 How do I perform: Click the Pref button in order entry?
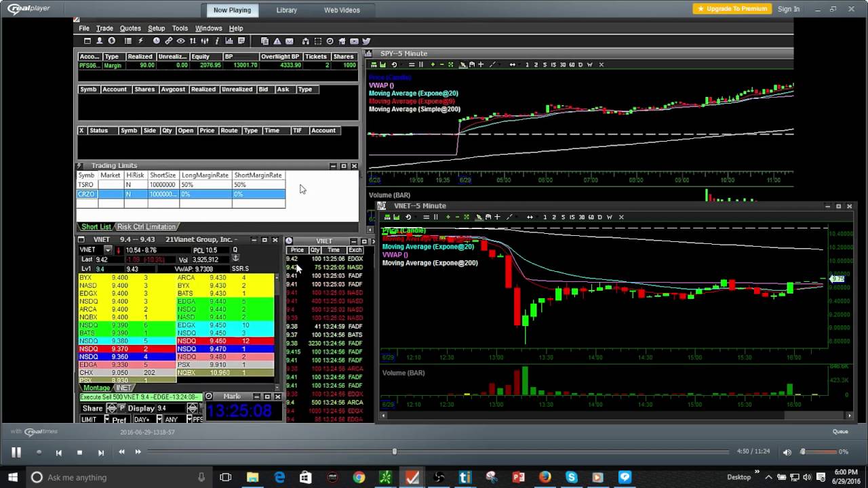pyautogui.click(x=119, y=420)
